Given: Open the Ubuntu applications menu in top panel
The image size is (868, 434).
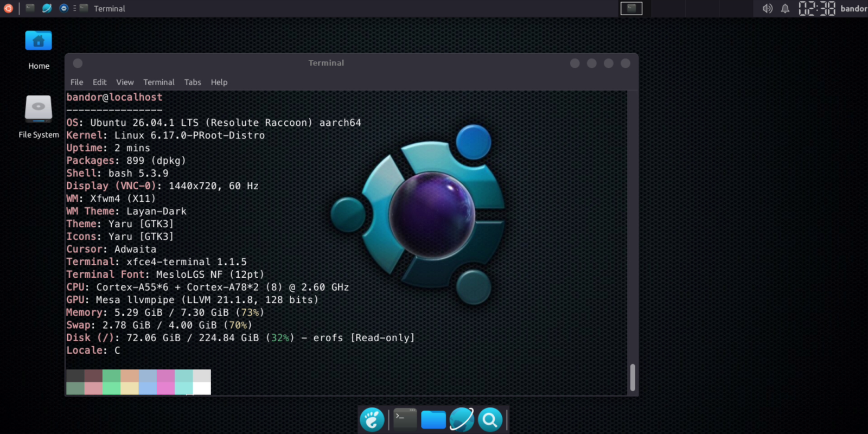Looking at the screenshot, I should click(8, 8).
